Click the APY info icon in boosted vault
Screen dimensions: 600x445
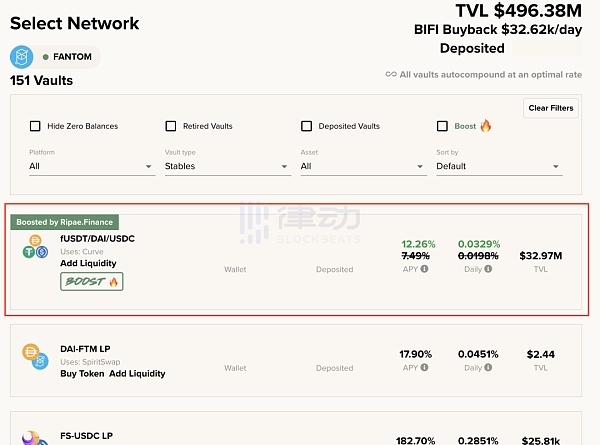pos(424,269)
